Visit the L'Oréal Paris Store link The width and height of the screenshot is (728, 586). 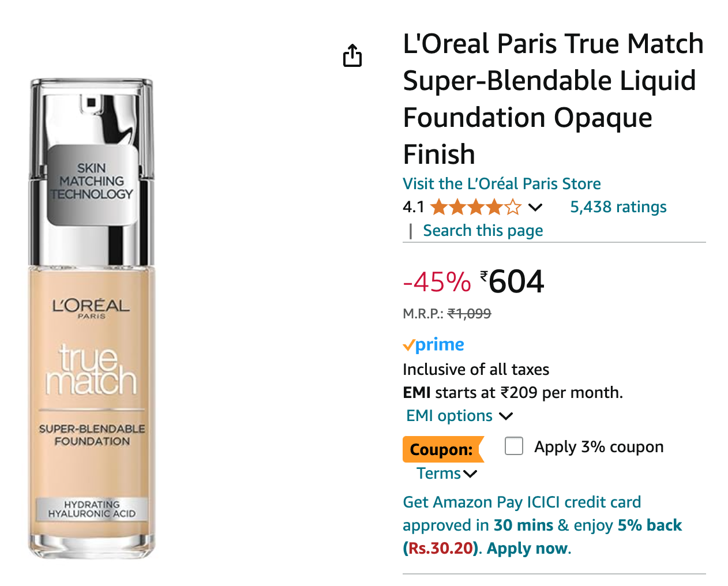501,183
